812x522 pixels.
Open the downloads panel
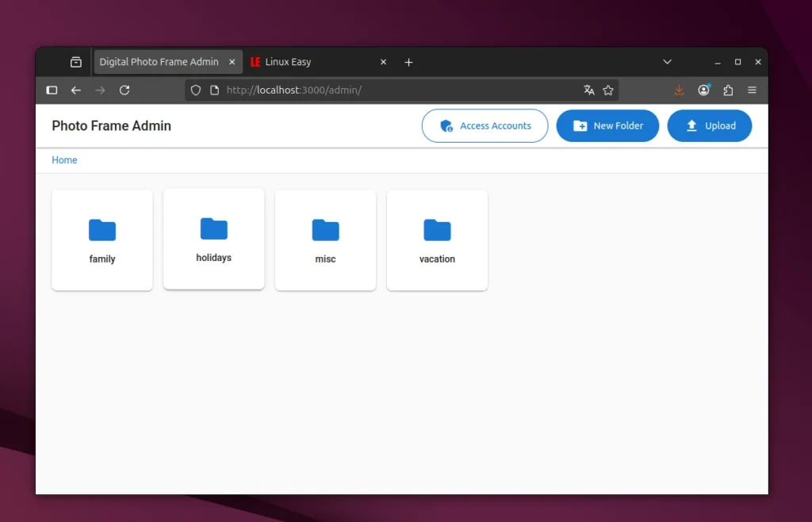[x=679, y=90]
